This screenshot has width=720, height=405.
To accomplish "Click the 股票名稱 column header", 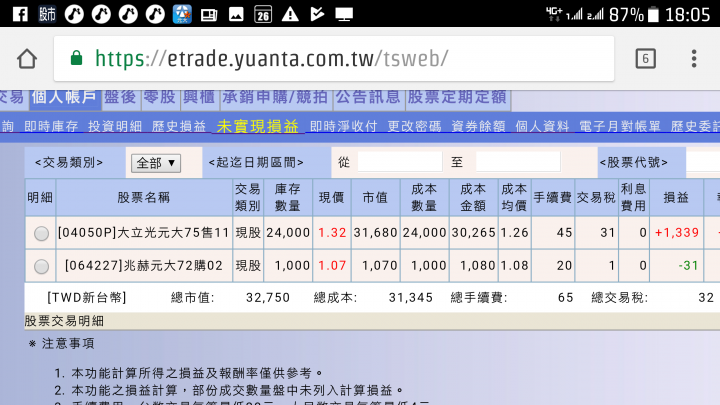I will 144,198.
